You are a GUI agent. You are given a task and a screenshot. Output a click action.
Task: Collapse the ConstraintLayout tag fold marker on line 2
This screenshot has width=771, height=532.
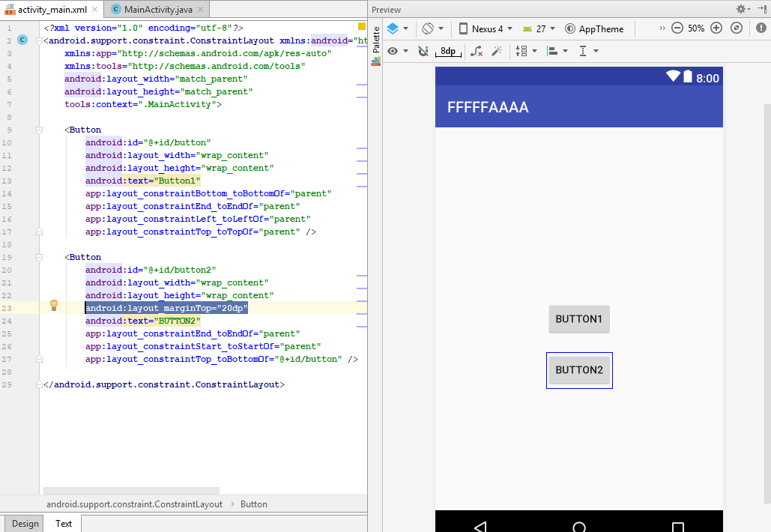(39, 40)
